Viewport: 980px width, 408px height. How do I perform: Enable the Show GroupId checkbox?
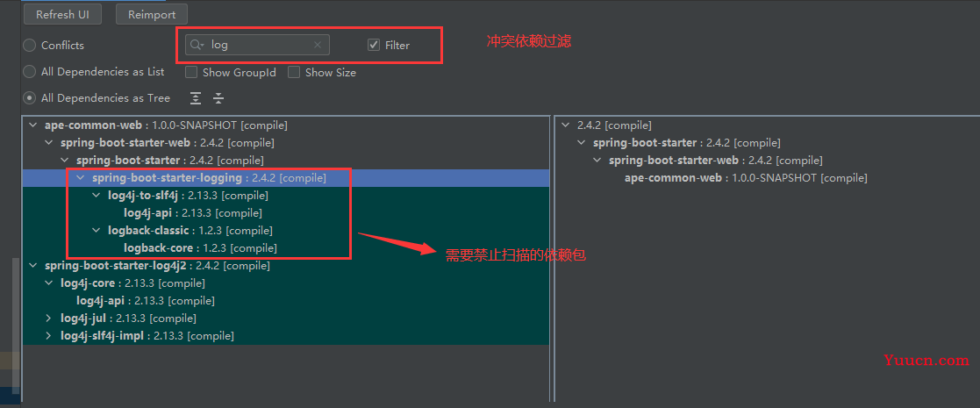click(x=192, y=73)
